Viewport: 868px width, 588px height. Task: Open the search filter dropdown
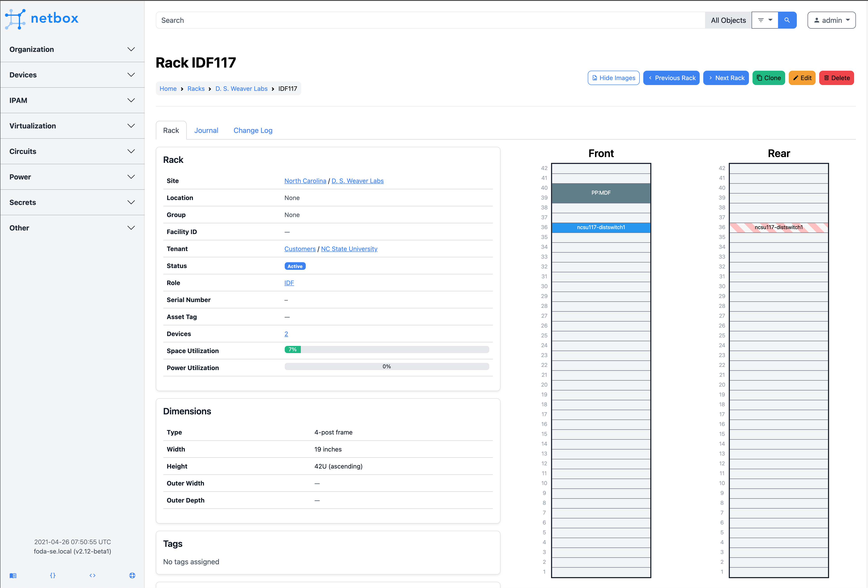click(x=765, y=20)
